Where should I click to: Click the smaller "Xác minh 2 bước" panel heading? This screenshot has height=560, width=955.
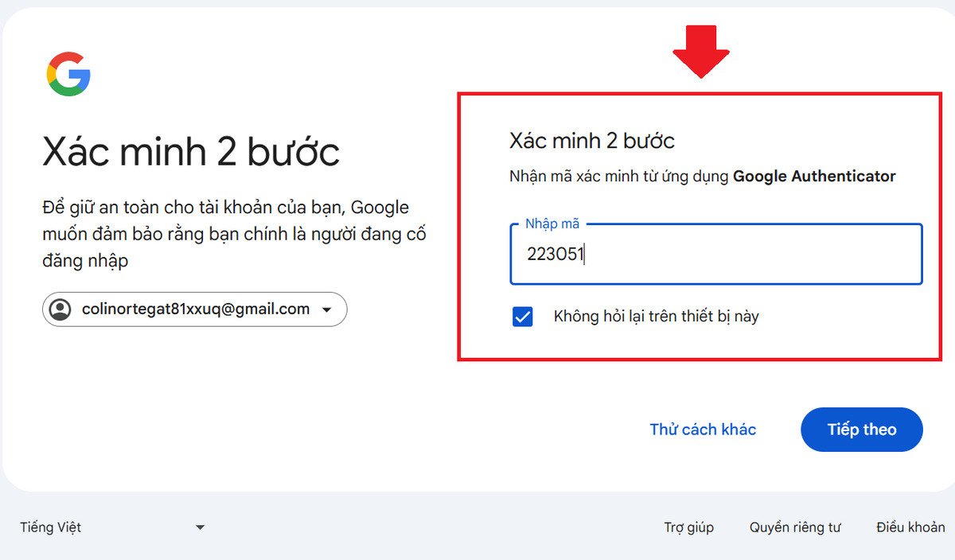[x=591, y=142]
